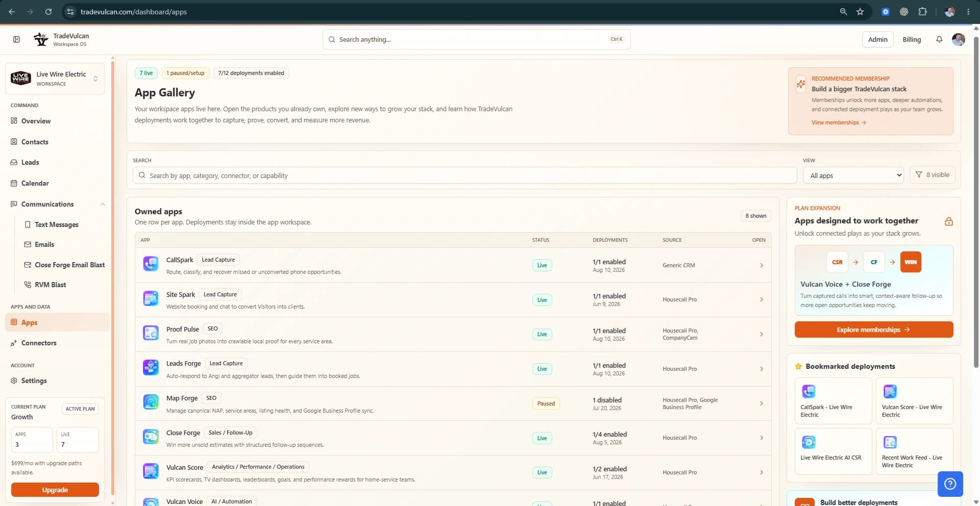Open Leads in sidebar

[x=57, y=162]
